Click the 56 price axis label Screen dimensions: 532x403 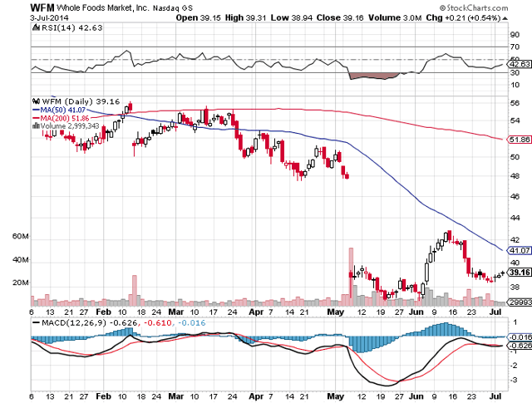(x=515, y=103)
